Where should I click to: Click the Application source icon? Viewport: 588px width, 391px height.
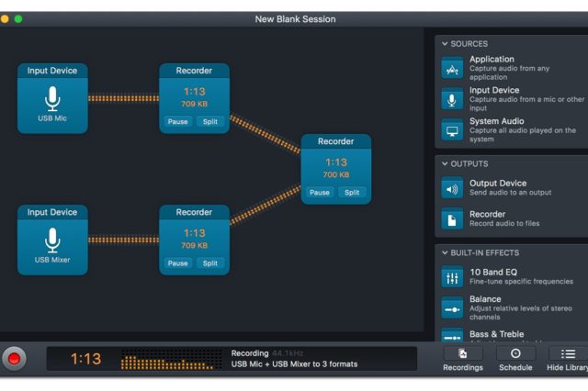click(452, 68)
